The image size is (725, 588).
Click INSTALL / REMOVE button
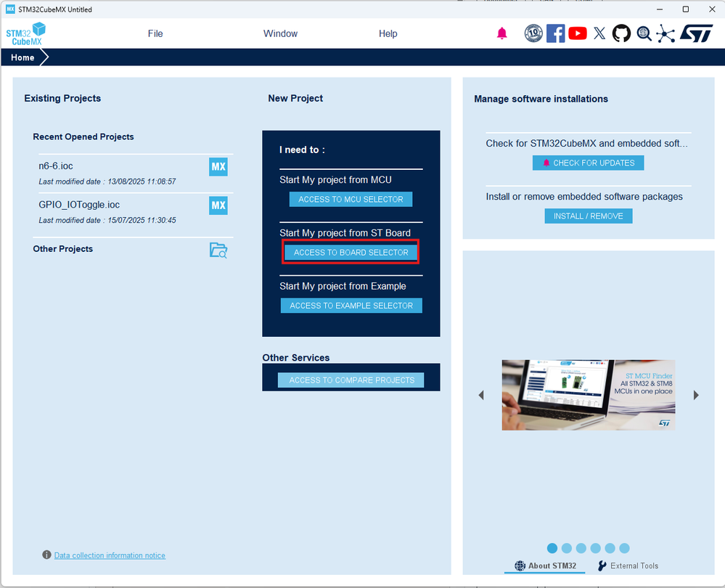[x=589, y=216]
